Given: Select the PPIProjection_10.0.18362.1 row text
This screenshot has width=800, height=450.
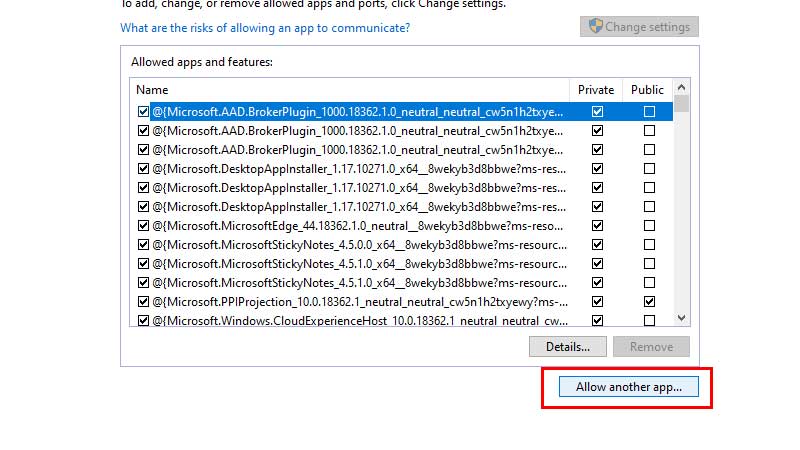Looking at the screenshot, I should click(360, 302).
